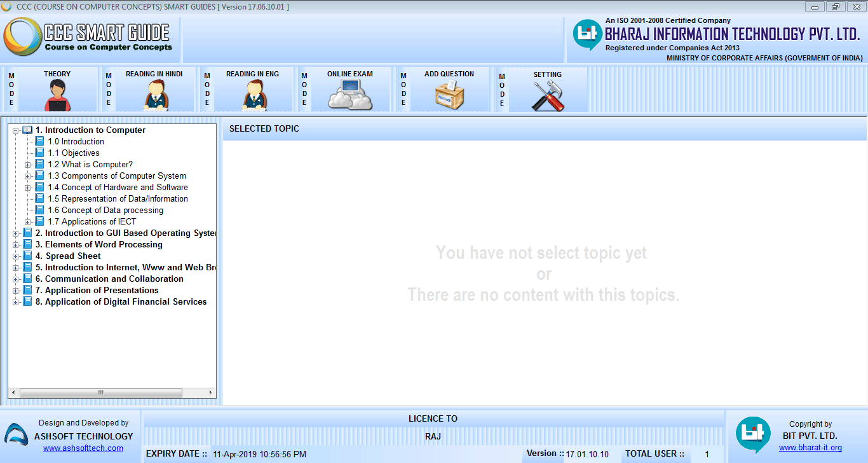Switch to THEORY mode label

tap(57, 74)
